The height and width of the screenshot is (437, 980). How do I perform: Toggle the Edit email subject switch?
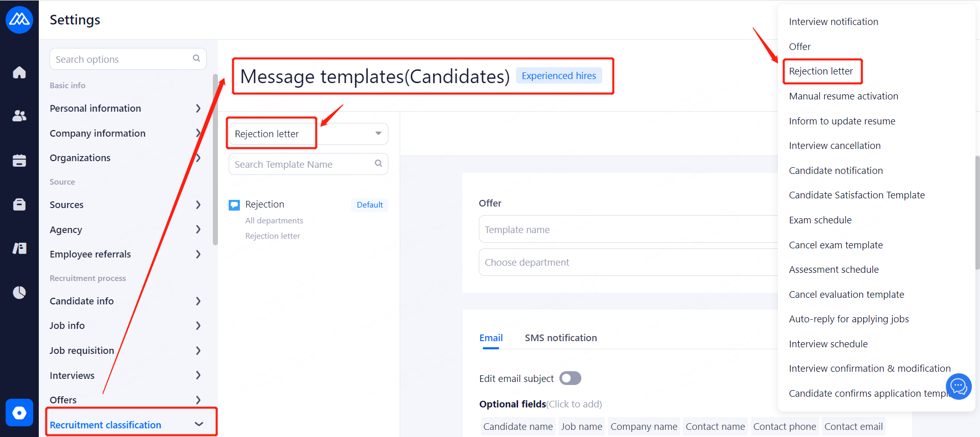click(570, 378)
